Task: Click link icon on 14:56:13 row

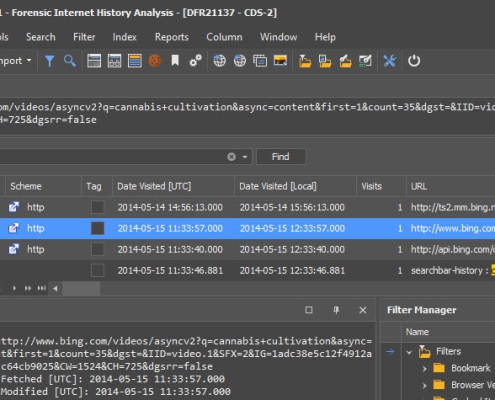Action: tap(14, 207)
